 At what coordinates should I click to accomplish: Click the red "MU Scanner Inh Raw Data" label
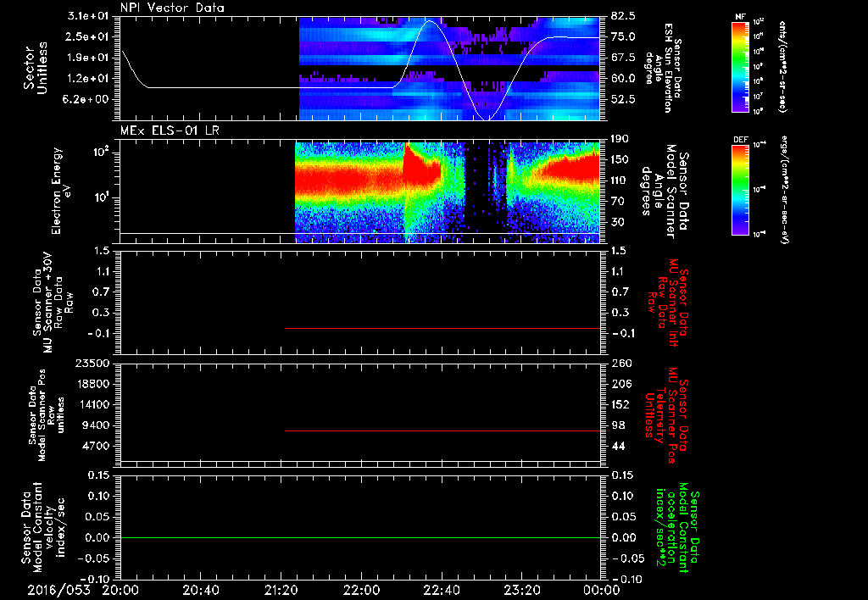point(669,303)
